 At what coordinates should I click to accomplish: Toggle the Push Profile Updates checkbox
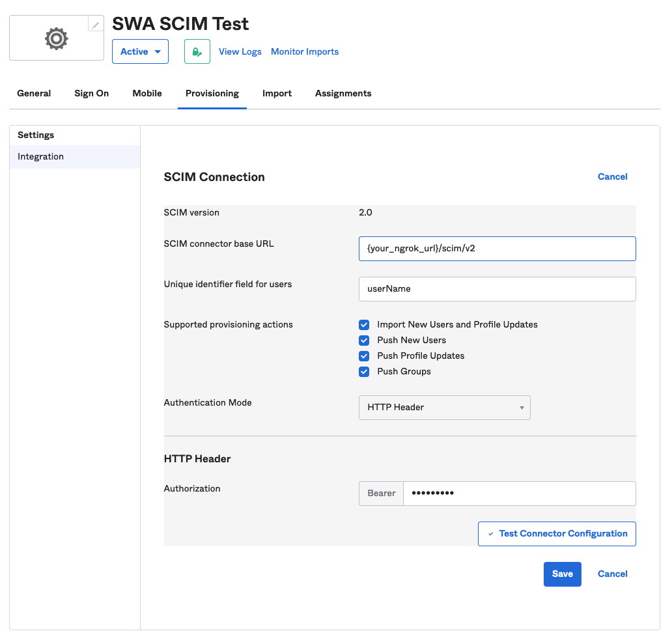(x=364, y=356)
